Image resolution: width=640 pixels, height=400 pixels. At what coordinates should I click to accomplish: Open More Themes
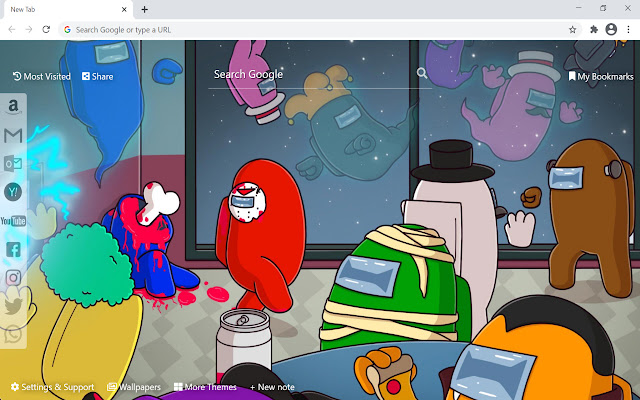point(205,387)
